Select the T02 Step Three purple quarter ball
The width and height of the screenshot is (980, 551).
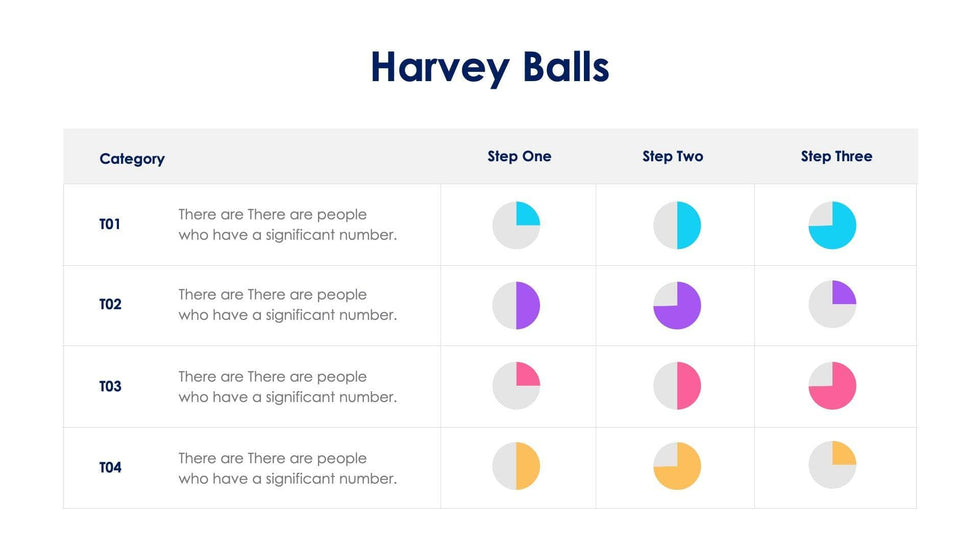tap(832, 305)
